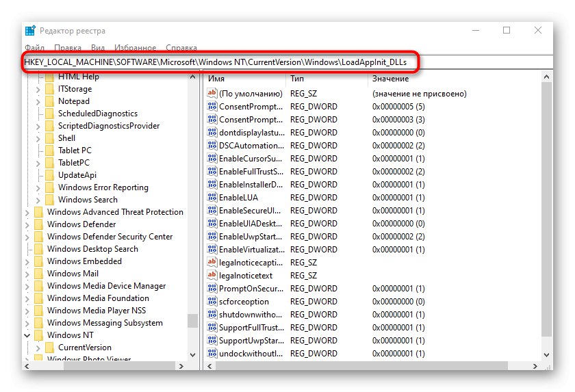The height and width of the screenshot is (392, 575).
Task: Expand Windows Defender Security Center node
Action: pyautogui.click(x=27, y=237)
